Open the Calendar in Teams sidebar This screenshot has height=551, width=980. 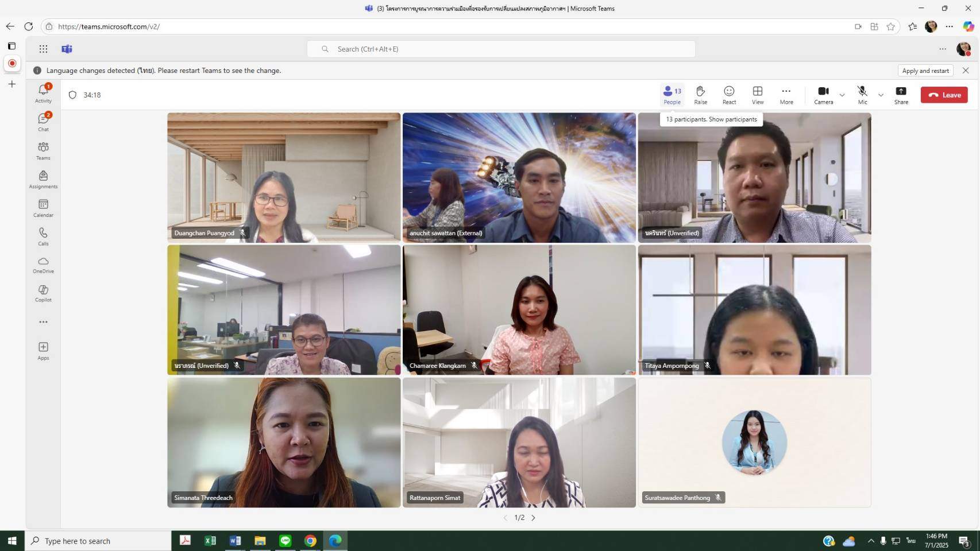click(43, 207)
